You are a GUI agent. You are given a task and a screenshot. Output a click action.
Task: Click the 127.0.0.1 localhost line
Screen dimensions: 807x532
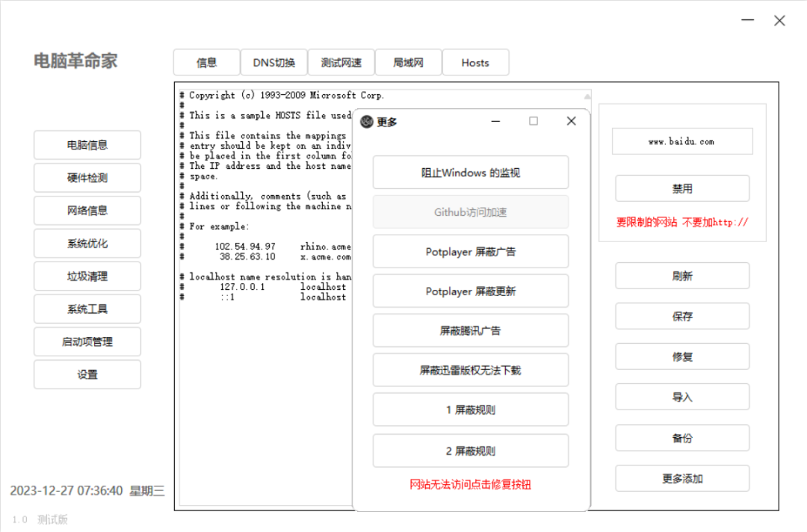pyautogui.click(x=263, y=287)
